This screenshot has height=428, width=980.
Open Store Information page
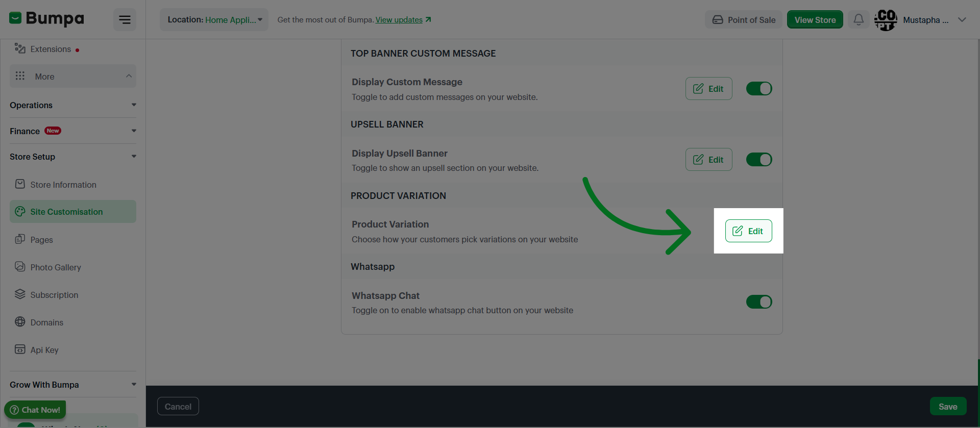[73, 185]
